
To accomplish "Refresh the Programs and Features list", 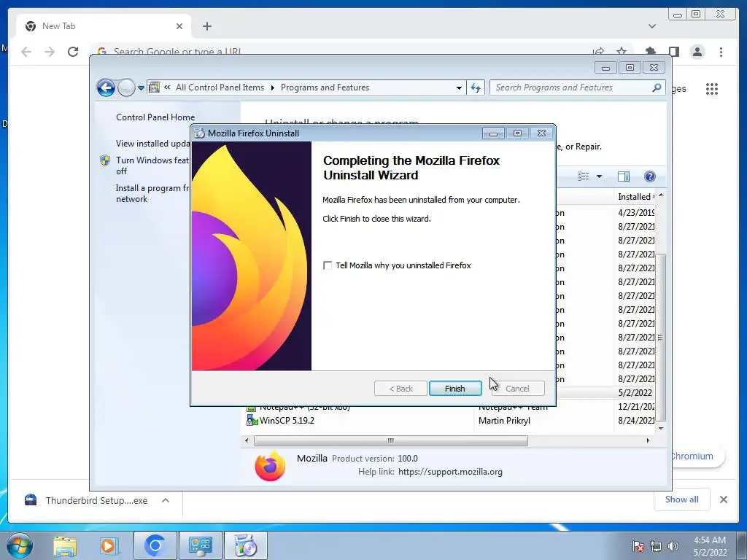I will coord(476,87).
